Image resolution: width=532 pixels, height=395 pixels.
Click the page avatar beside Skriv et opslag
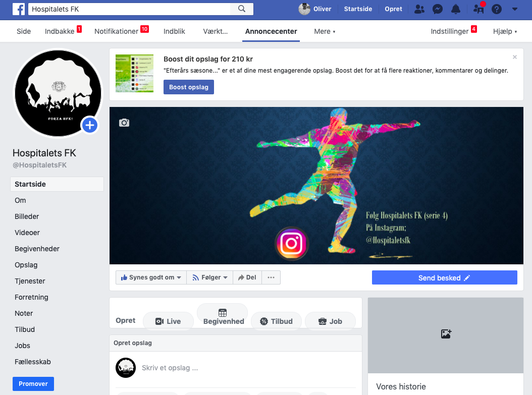(x=126, y=368)
